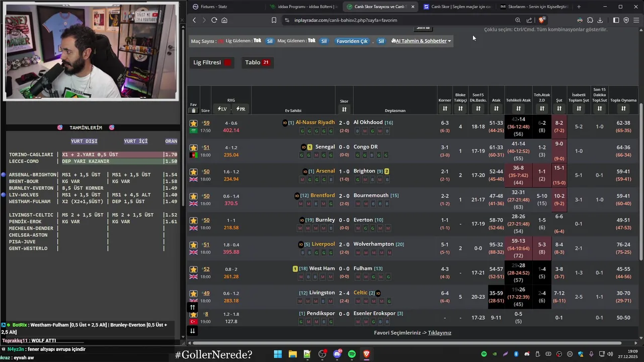The width and height of the screenshot is (644, 362).
Task: Toggle the Pendikspor match favorite star
Action: pyautogui.click(x=193, y=314)
